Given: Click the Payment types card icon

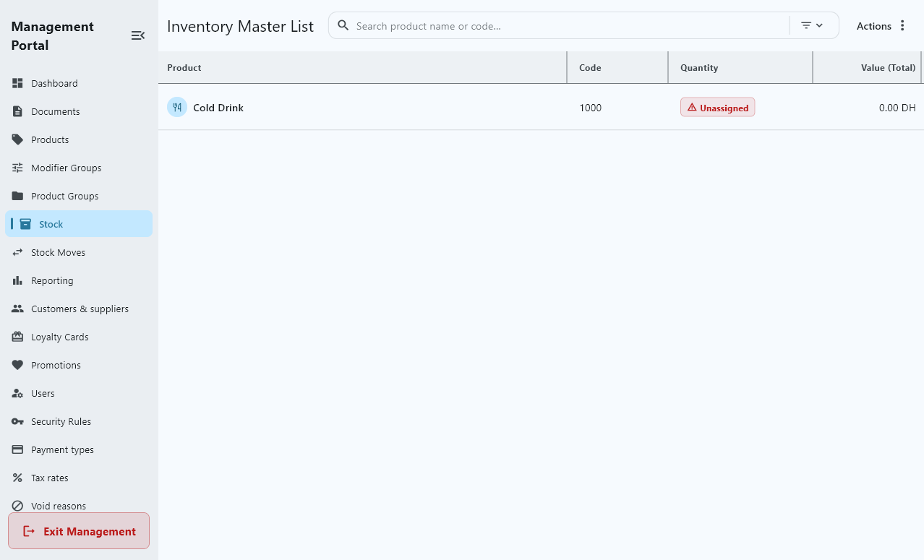Looking at the screenshot, I should tap(17, 449).
